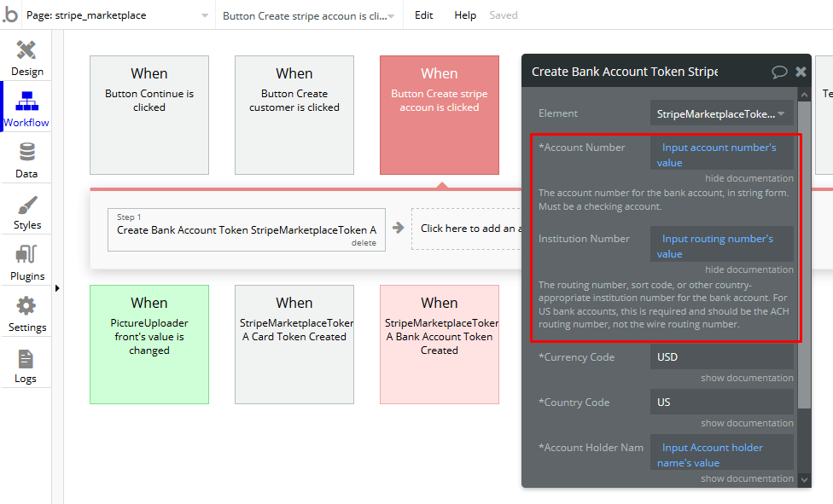Open the Plugins tab icon
833x504 pixels.
point(26,254)
